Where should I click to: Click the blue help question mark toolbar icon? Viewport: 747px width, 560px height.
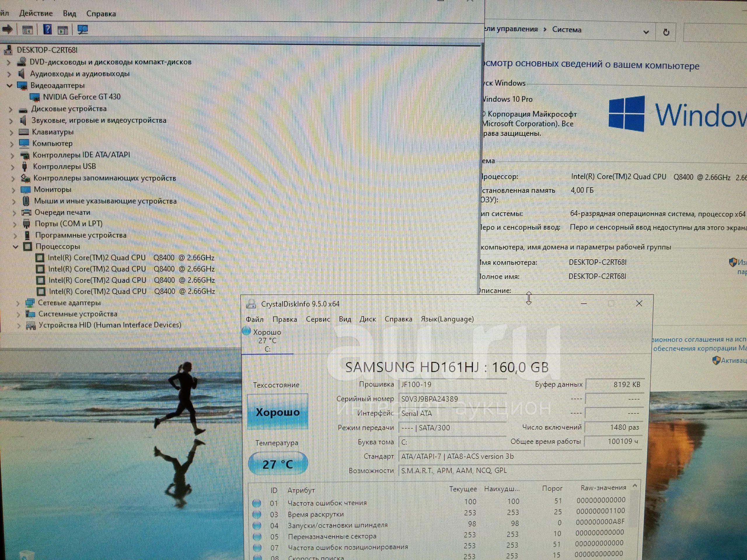coord(47,29)
